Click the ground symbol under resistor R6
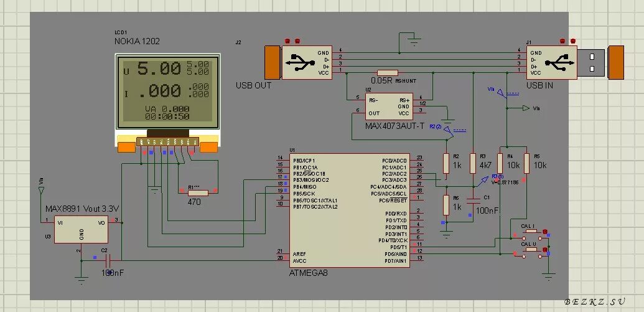 tap(446, 235)
